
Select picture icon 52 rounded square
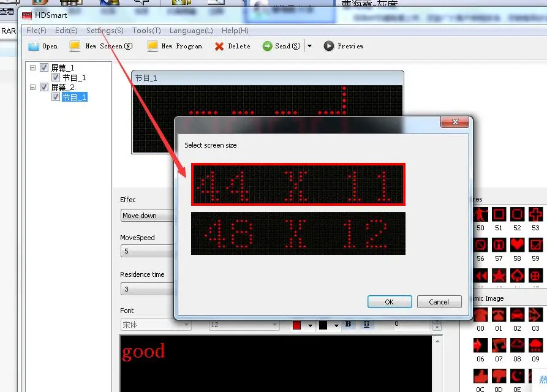coord(518,214)
